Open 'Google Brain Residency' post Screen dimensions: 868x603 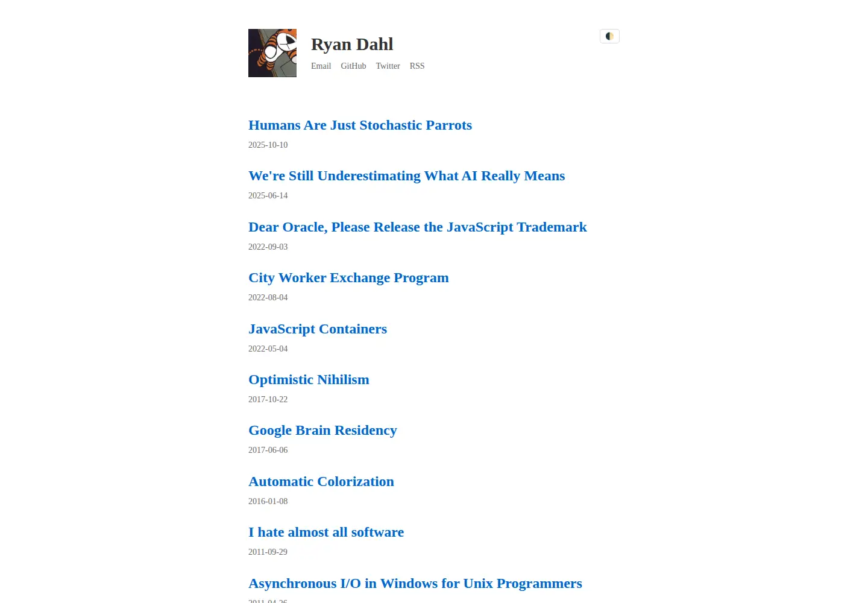click(x=322, y=430)
